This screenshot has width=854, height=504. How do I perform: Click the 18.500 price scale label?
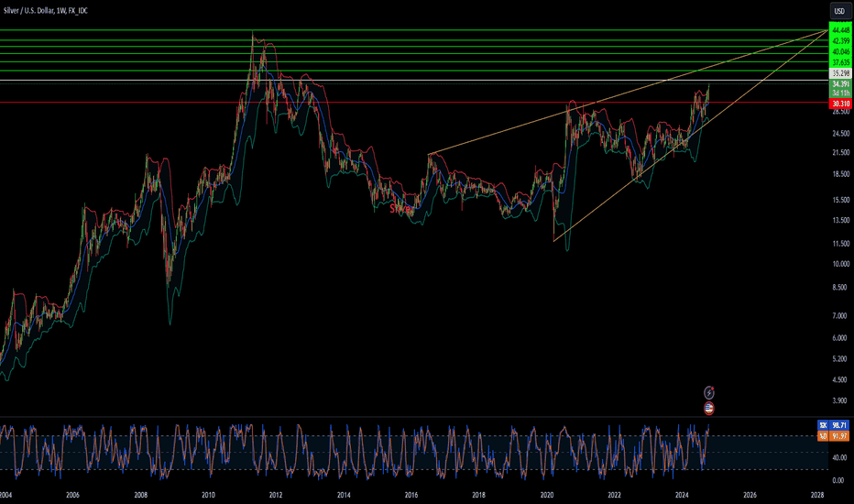841,174
